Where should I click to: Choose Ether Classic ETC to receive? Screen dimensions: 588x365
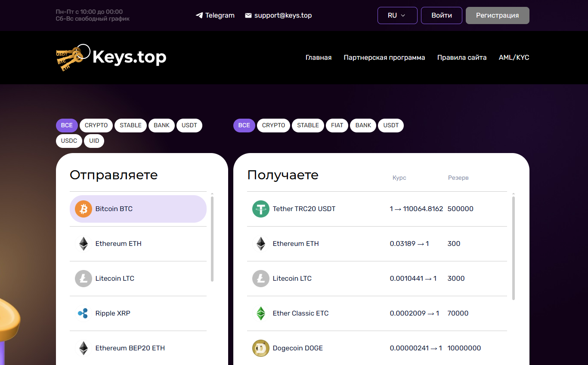pyautogui.click(x=377, y=313)
